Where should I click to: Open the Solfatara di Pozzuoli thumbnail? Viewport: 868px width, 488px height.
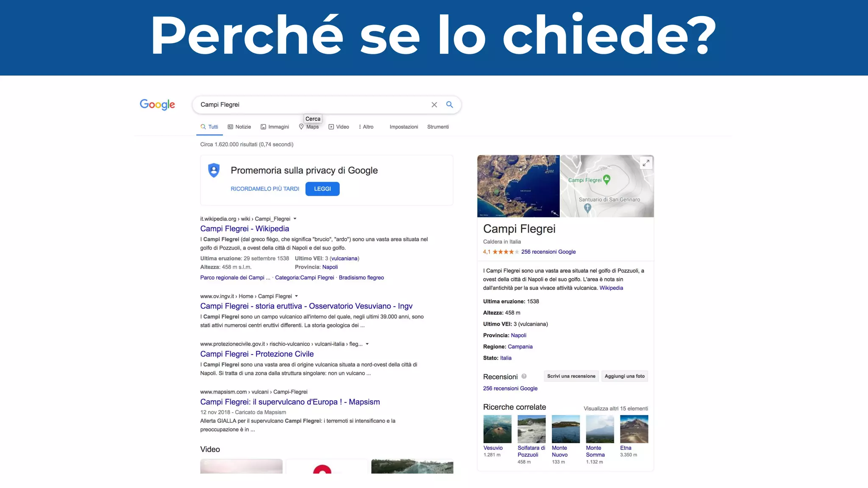click(531, 429)
